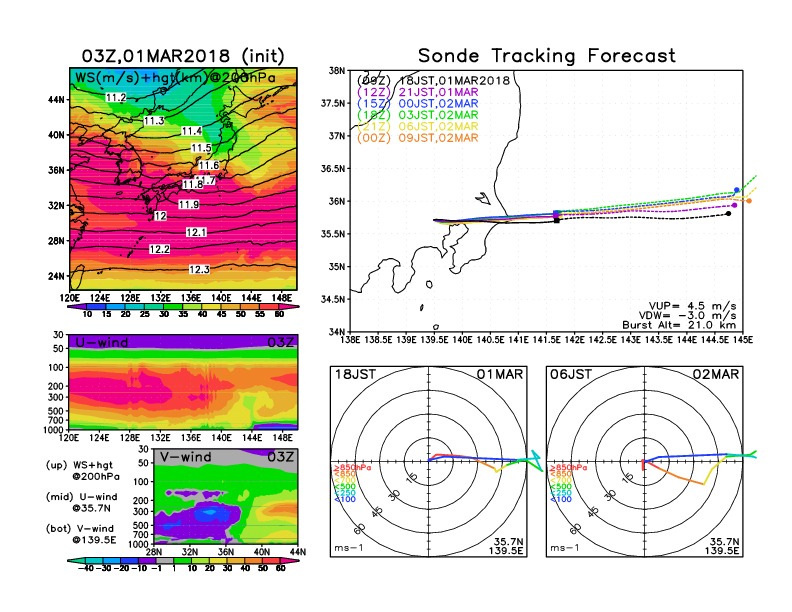Click the "06JST" title of right hodograph

click(x=571, y=374)
